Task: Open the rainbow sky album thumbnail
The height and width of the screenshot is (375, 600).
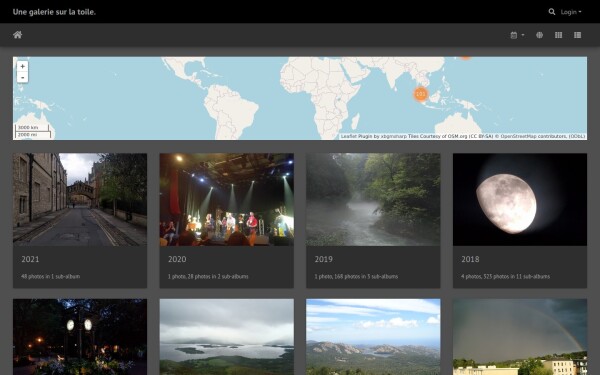Action: [520, 337]
